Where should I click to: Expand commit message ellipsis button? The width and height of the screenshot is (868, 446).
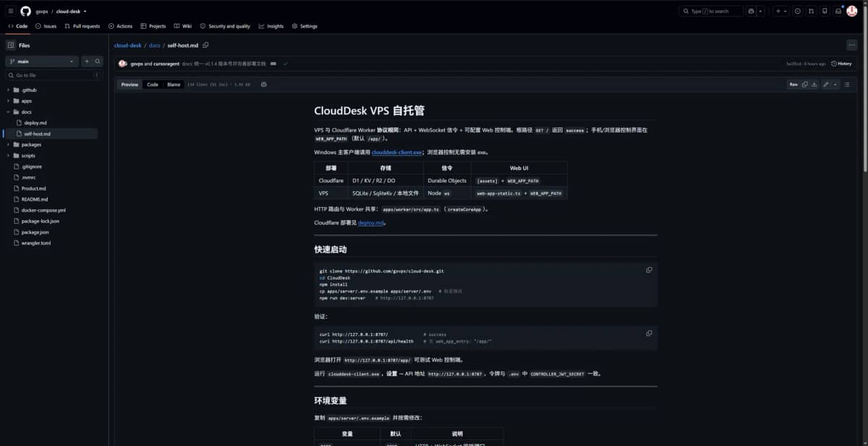tap(273, 64)
